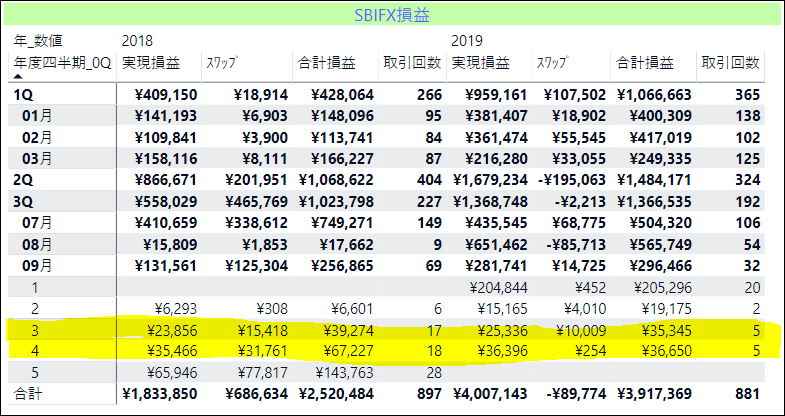Click the -¥2,213 swap cell
785x416 pixels.
(x=581, y=201)
